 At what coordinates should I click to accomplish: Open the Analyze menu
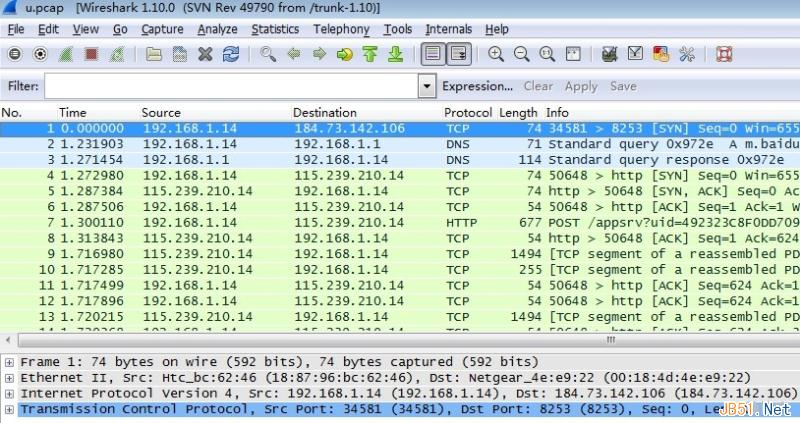(217, 30)
